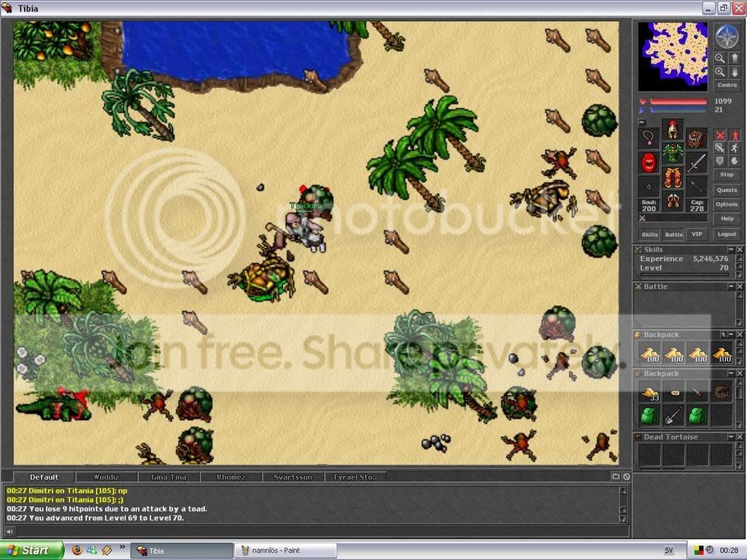The height and width of the screenshot is (560, 747).
Task: Click the equipped sword weapon slot
Action: (697, 163)
